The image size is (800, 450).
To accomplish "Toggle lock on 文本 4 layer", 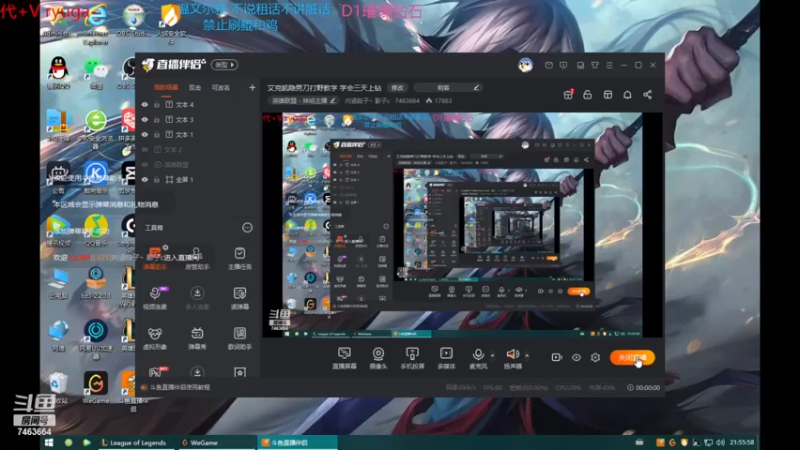I will point(157,105).
